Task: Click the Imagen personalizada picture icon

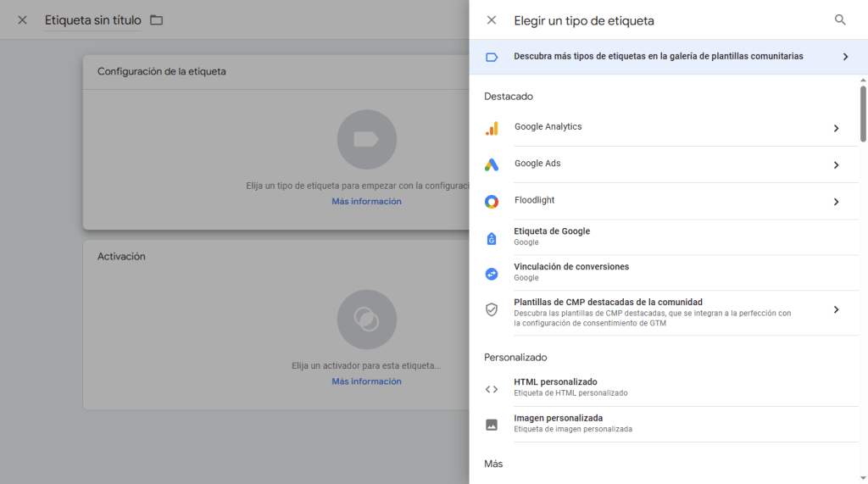Action: (492, 425)
